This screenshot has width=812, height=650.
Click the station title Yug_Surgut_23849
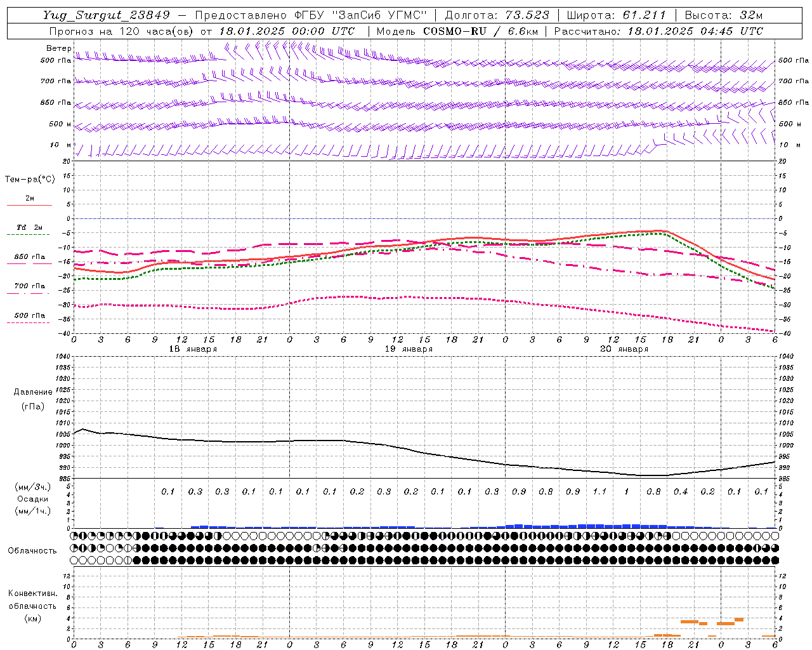point(107,15)
